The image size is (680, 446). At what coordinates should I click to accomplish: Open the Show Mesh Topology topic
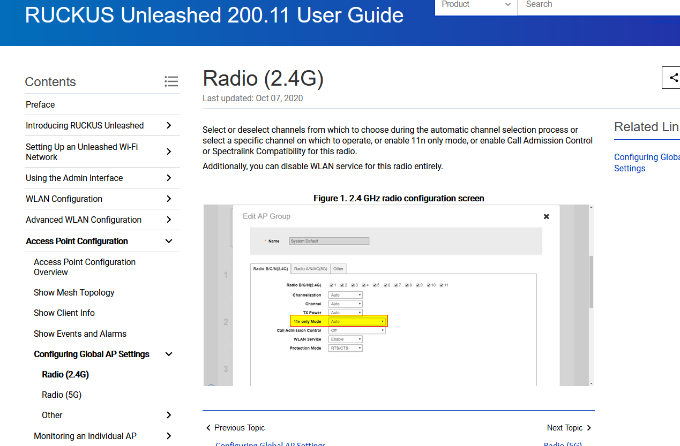pyautogui.click(x=74, y=293)
